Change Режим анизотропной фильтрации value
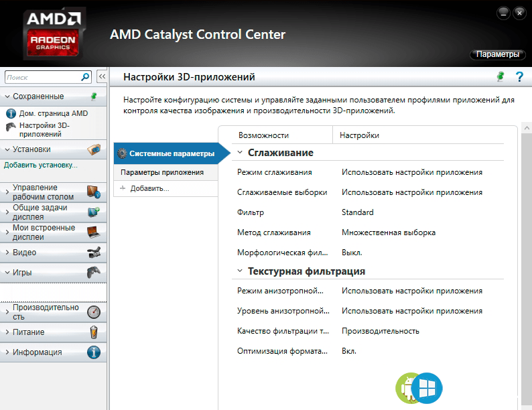The image size is (532, 410). [x=412, y=291]
